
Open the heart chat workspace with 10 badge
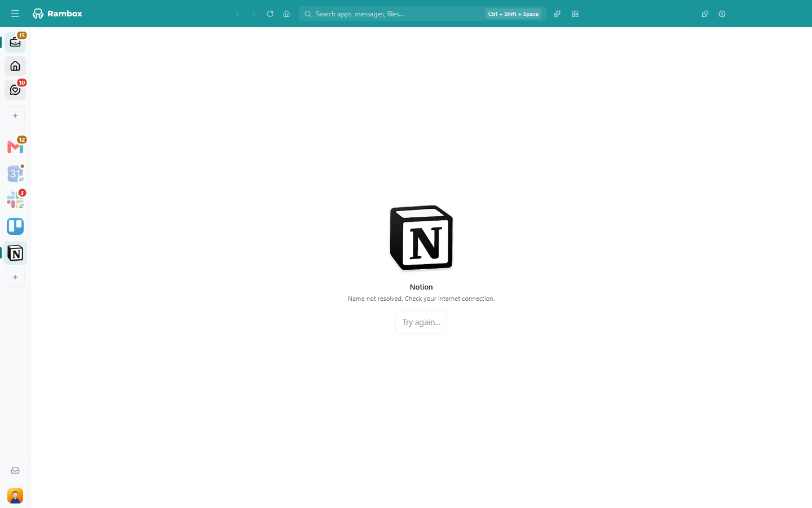point(15,90)
